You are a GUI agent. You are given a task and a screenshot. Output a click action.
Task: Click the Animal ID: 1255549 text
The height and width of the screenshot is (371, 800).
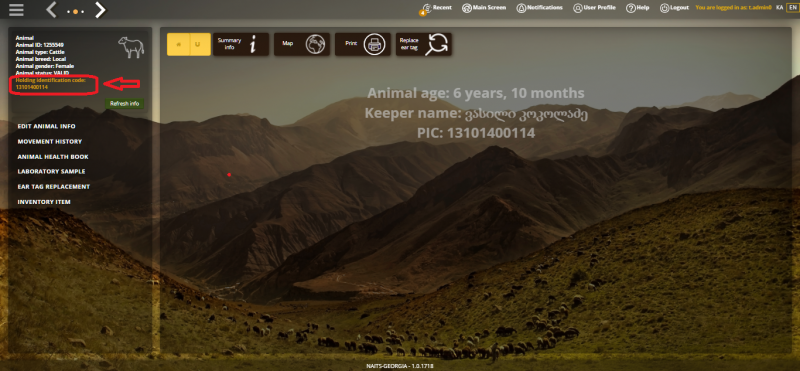pyautogui.click(x=39, y=45)
